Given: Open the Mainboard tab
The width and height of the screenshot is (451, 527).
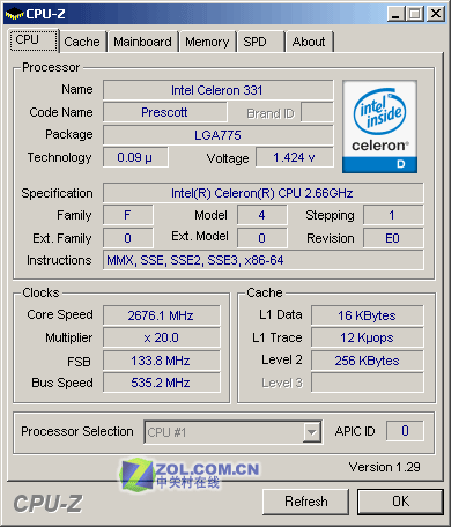Looking at the screenshot, I should coord(142,42).
